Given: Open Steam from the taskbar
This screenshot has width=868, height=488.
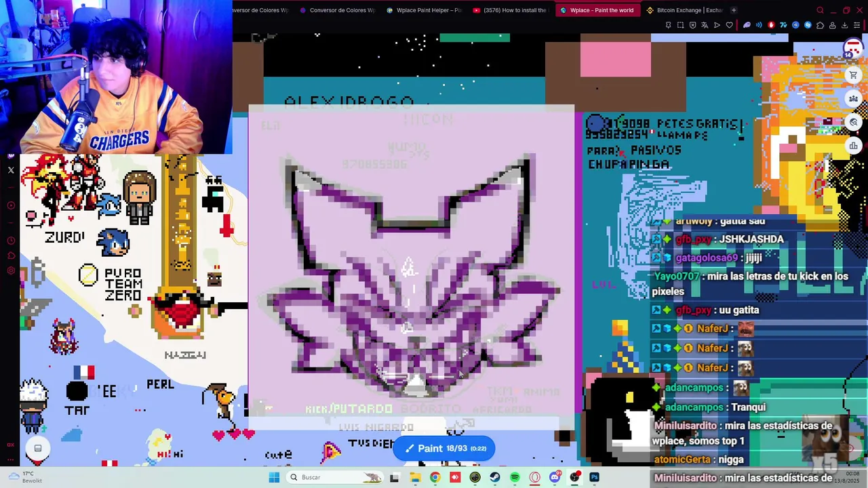Looking at the screenshot, I should (x=495, y=477).
